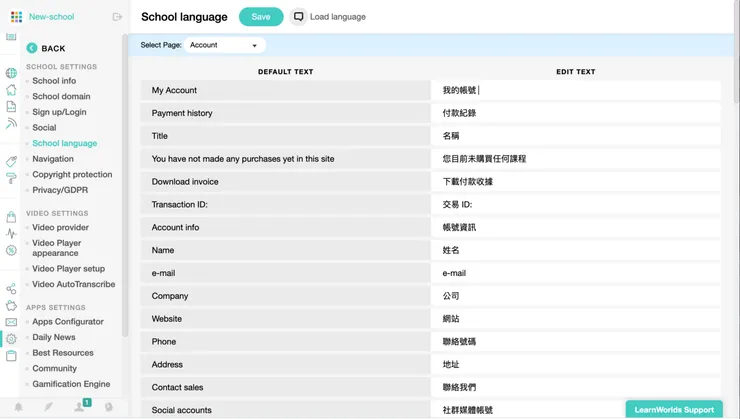Edit the Phone translation field
Viewport: 740px width, 419px height.
pyautogui.click(x=576, y=342)
